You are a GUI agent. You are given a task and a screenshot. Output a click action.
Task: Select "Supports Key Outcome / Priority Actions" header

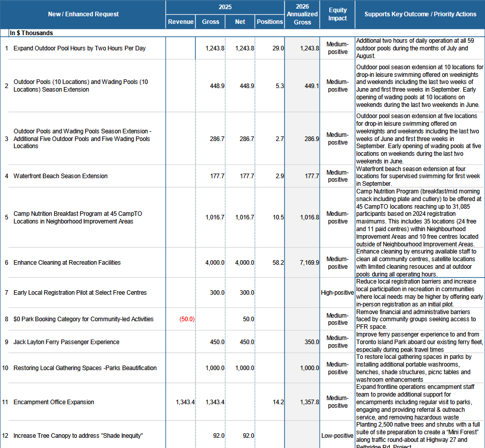[x=420, y=14]
